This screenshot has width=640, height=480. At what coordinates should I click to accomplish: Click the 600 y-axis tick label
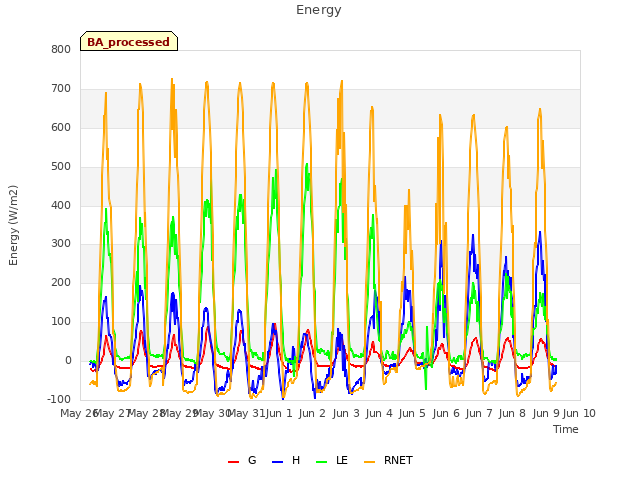tap(61, 127)
